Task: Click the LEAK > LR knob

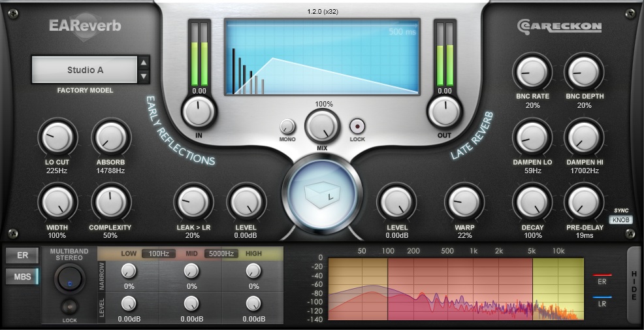Action: click(193, 202)
